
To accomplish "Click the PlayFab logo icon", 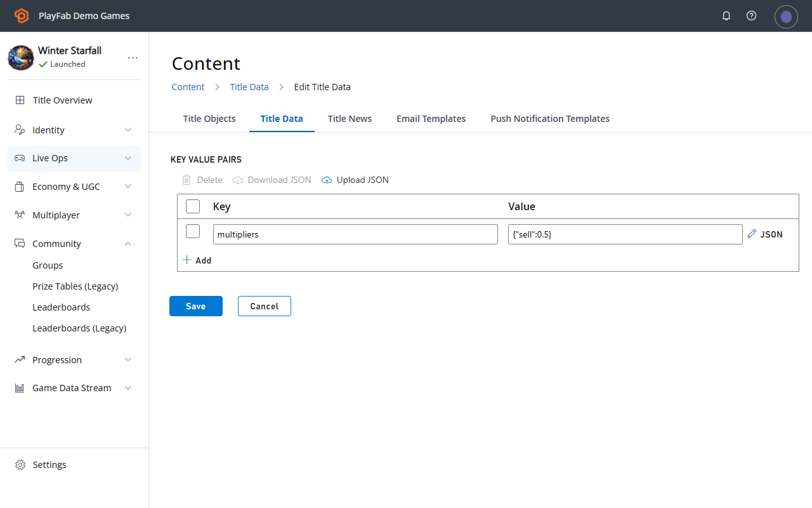I will 22,16.
